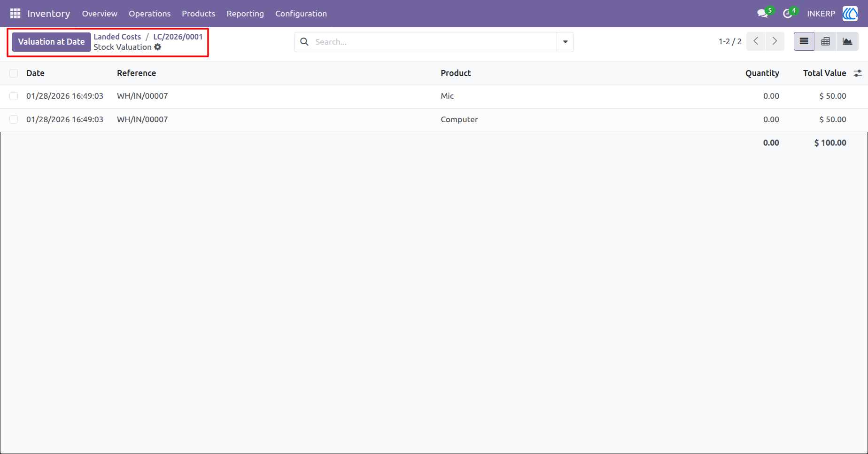
Task: Click the Stock Valuation gear icon
Action: click(x=158, y=47)
